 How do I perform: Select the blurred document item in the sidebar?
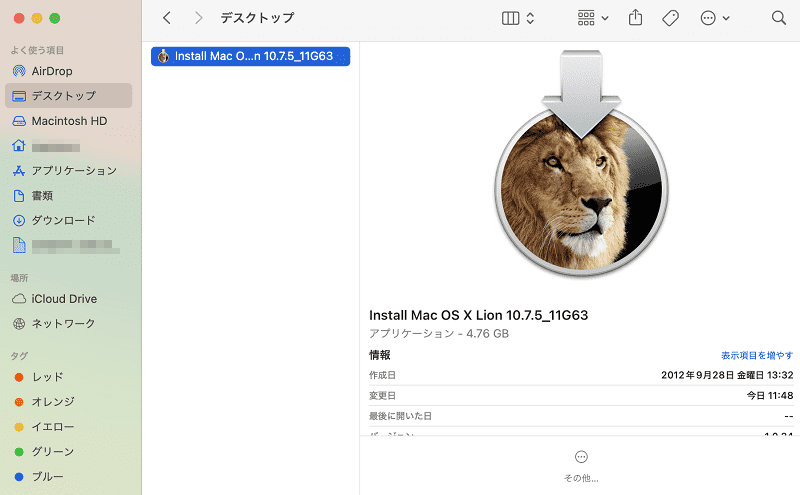tap(68, 245)
